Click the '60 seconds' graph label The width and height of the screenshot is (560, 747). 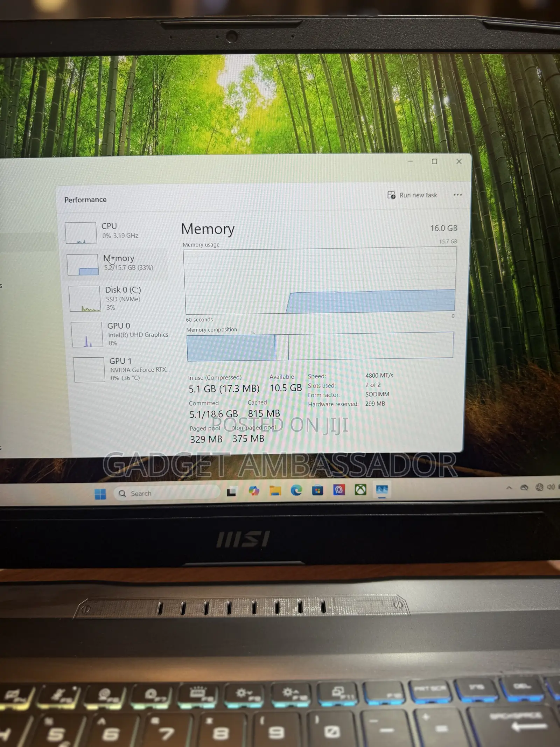199,320
